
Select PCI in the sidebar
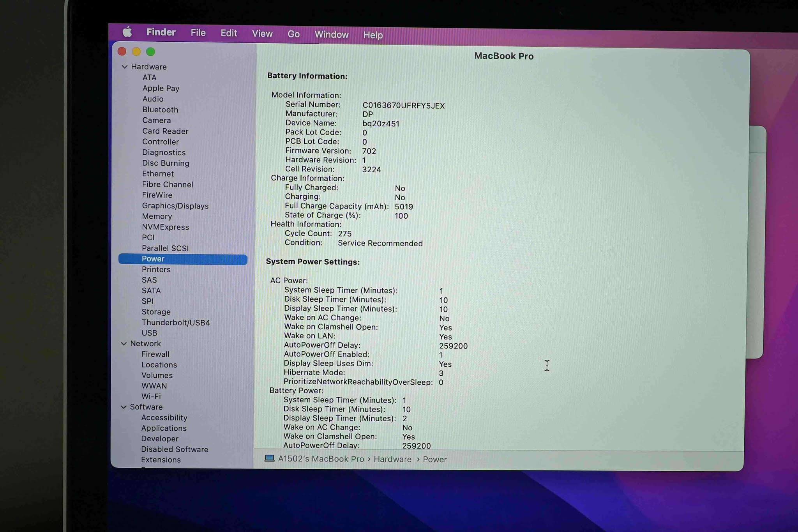[x=148, y=237]
